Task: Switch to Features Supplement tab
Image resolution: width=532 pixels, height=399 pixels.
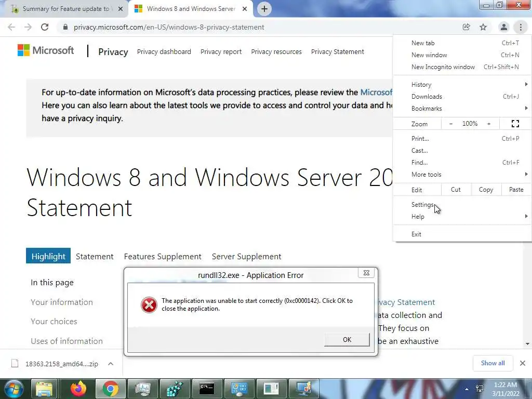Action: click(x=163, y=257)
